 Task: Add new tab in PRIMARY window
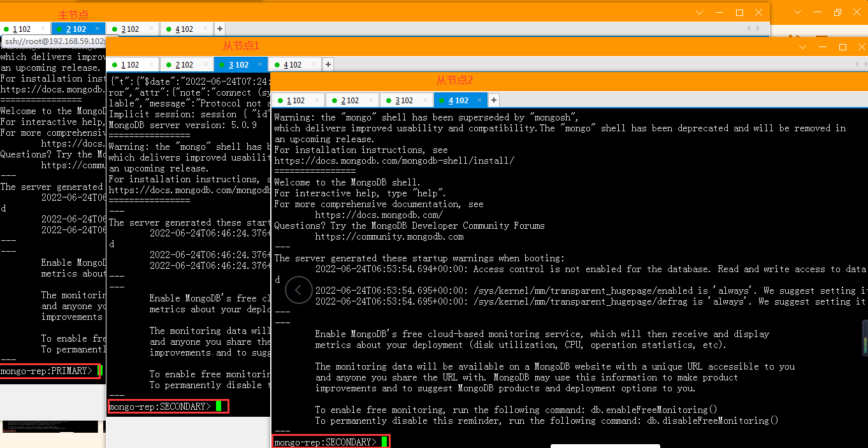point(219,29)
